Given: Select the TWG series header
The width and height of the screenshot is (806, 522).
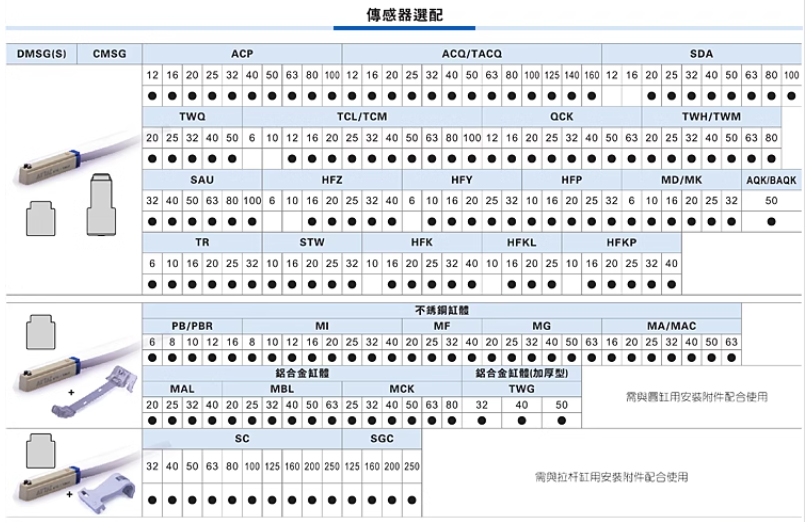Looking at the screenshot, I should click(522, 389).
